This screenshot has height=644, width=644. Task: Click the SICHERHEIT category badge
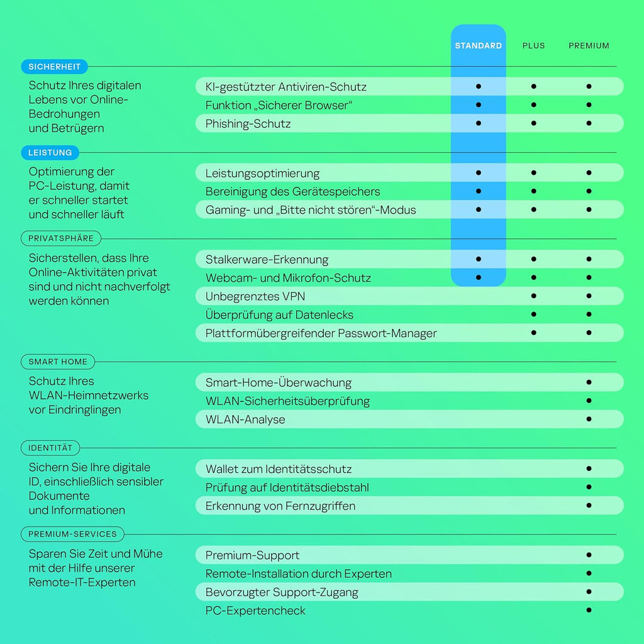click(54, 66)
